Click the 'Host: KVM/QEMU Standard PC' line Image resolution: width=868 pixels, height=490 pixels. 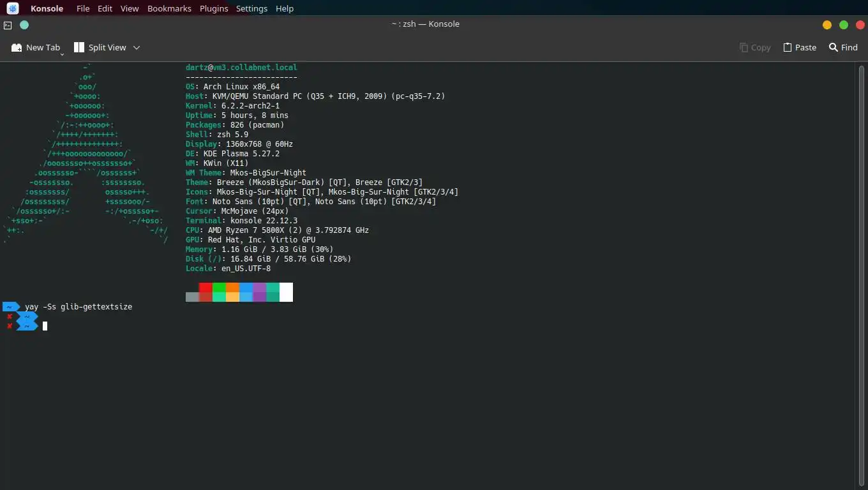click(315, 96)
